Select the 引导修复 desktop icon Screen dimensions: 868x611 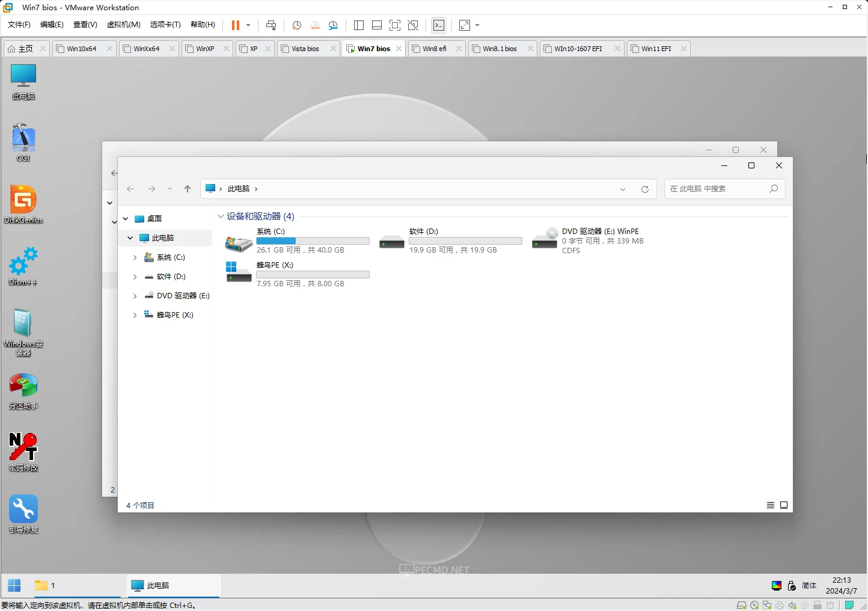23,514
